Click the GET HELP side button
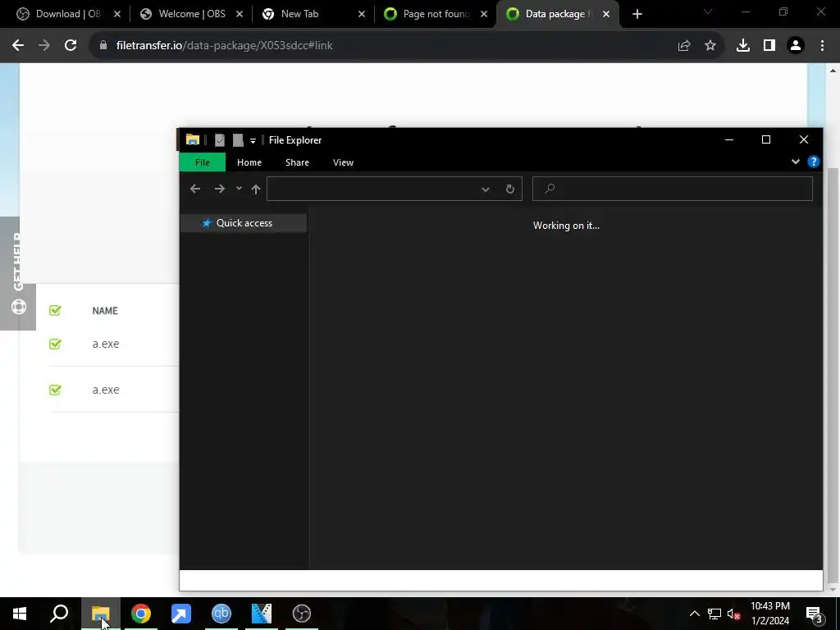 pyautogui.click(x=18, y=273)
